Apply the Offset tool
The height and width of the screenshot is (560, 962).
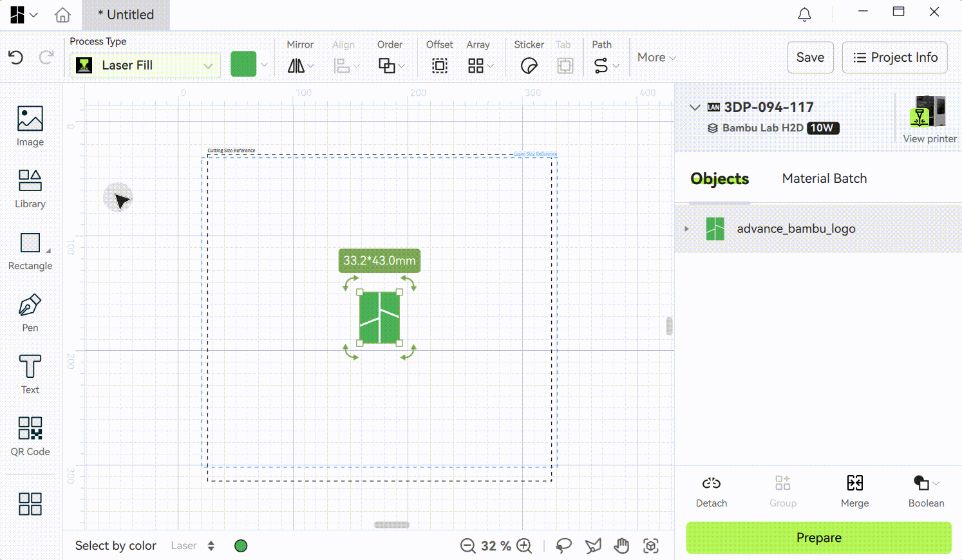coord(440,66)
